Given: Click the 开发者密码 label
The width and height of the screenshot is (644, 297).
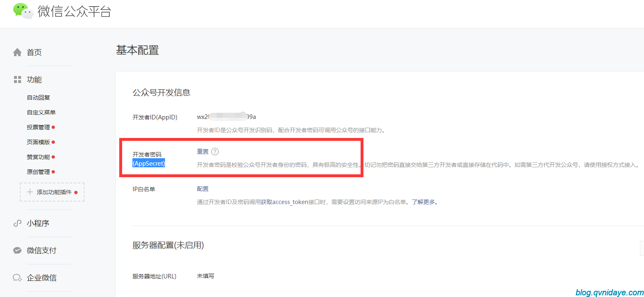Looking at the screenshot, I should point(147,154).
